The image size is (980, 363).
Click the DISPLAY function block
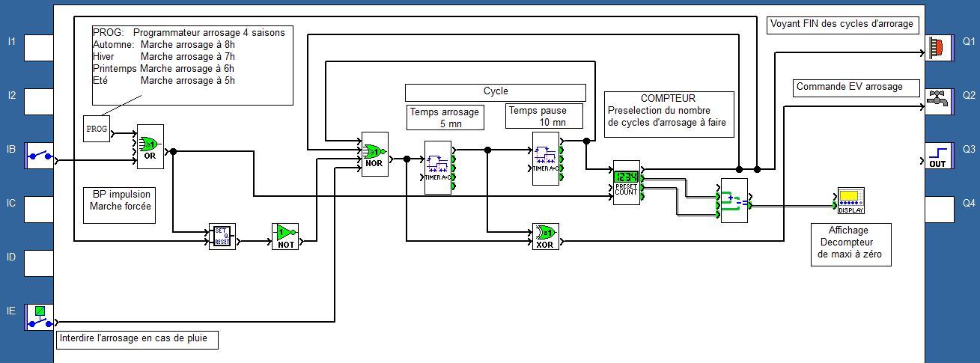[849, 201]
